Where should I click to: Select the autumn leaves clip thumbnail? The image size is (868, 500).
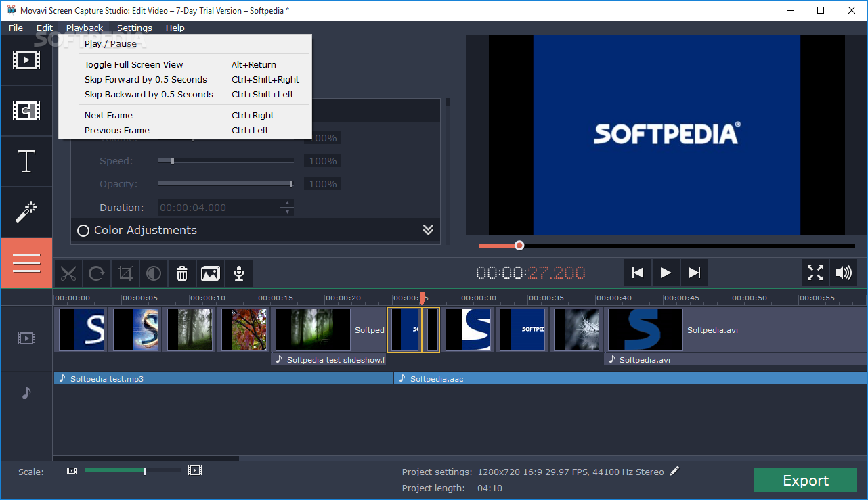click(x=244, y=330)
